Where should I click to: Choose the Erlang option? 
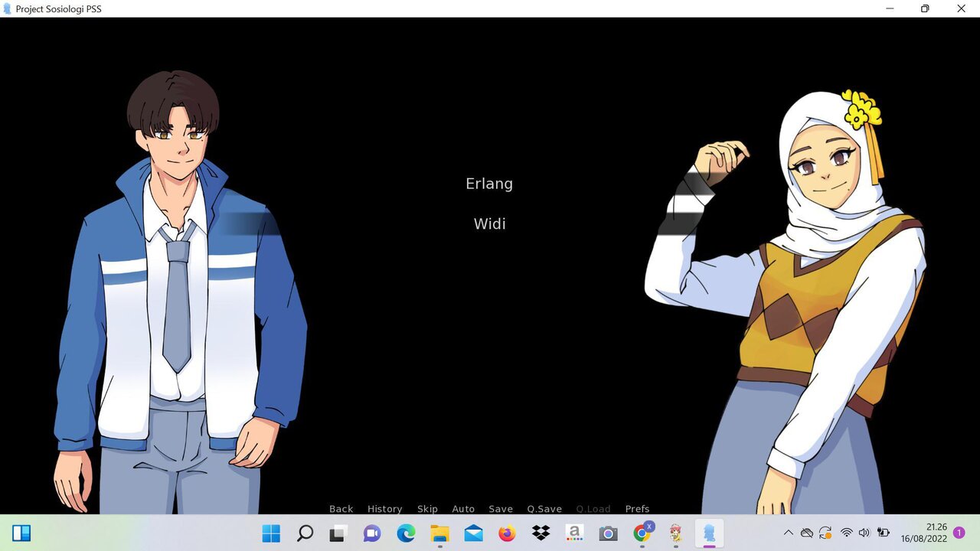[489, 184]
